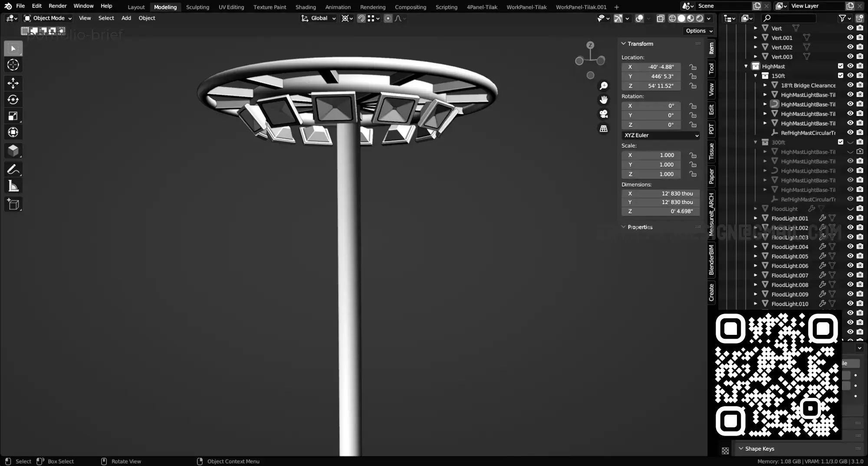The height and width of the screenshot is (466, 868).
Task: Open the Object Mode dropdown
Action: 48,18
